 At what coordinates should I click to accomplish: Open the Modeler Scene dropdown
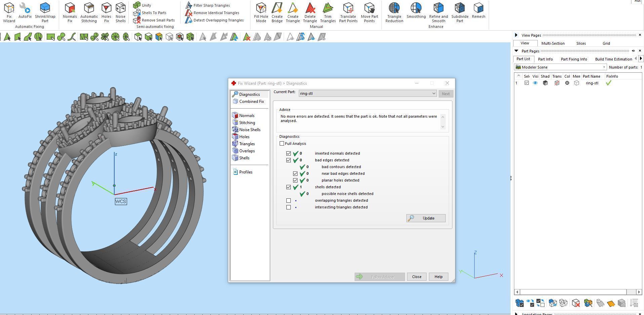[x=561, y=67]
